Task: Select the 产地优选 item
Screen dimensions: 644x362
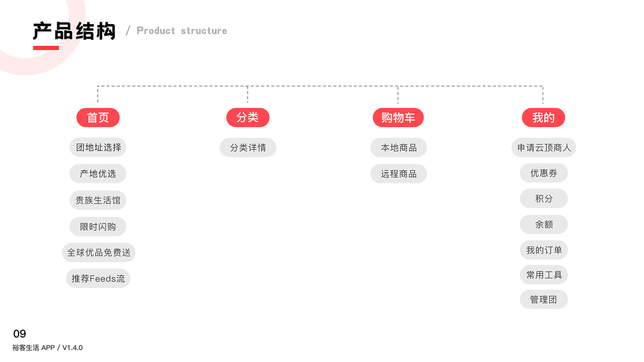Action: tap(98, 174)
